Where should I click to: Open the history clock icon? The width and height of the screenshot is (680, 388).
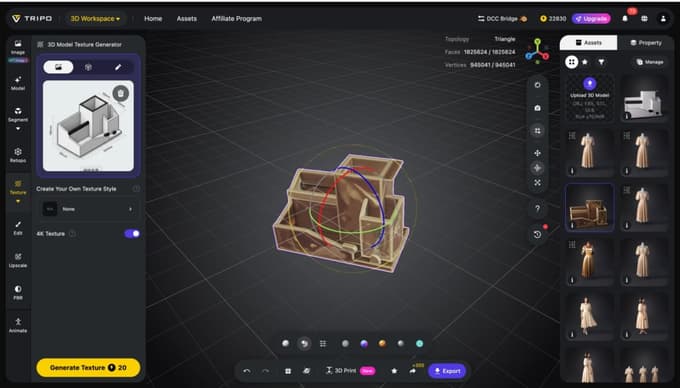537,234
